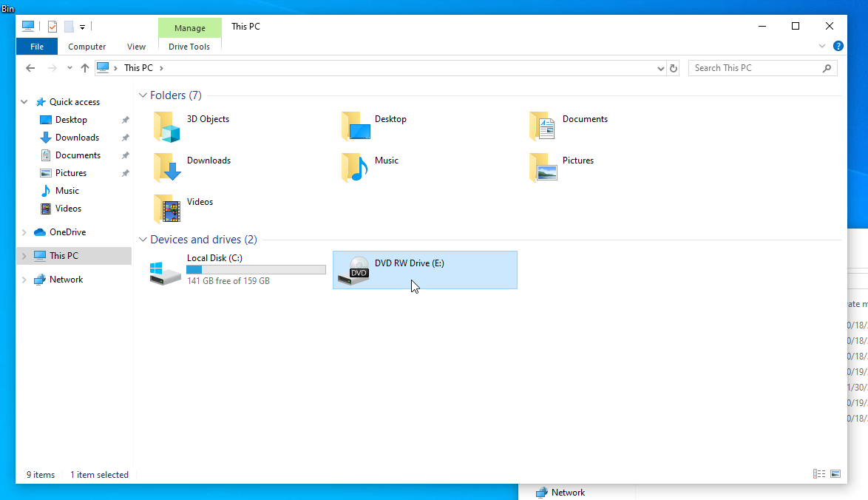
Task: Refresh the This PC address bar
Action: 673,68
